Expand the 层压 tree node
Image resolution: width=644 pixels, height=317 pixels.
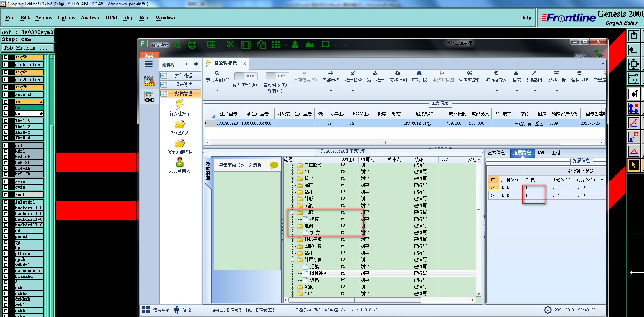click(293, 185)
